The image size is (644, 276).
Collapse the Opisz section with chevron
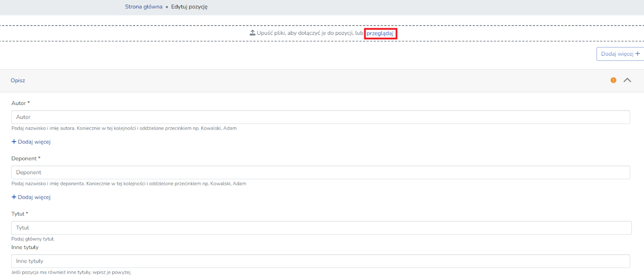coord(627,80)
